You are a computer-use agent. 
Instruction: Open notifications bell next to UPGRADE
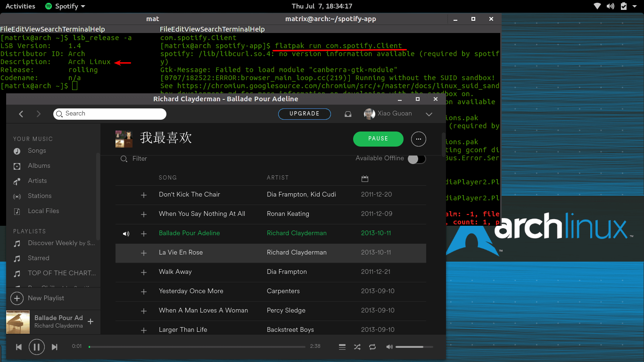coord(348,114)
